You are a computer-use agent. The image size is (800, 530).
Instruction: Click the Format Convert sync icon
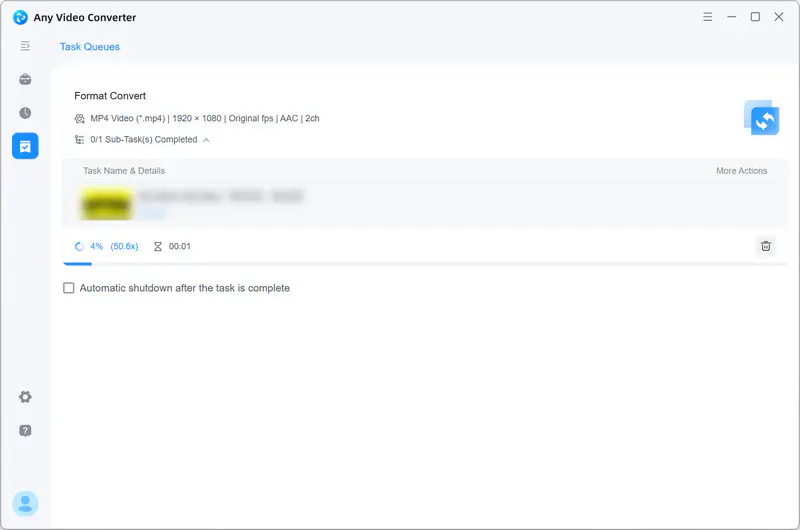click(x=761, y=118)
